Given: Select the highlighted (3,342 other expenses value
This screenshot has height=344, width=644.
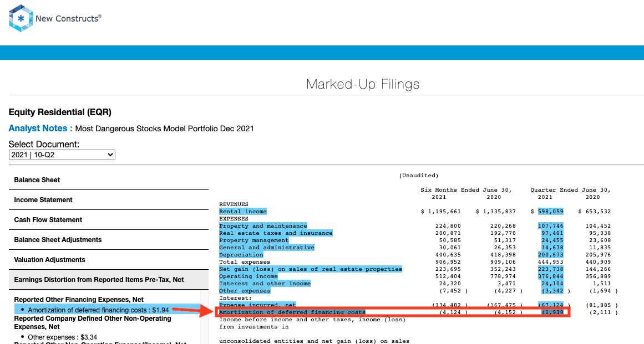Looking at the screenshot, I should click(552, 291).
